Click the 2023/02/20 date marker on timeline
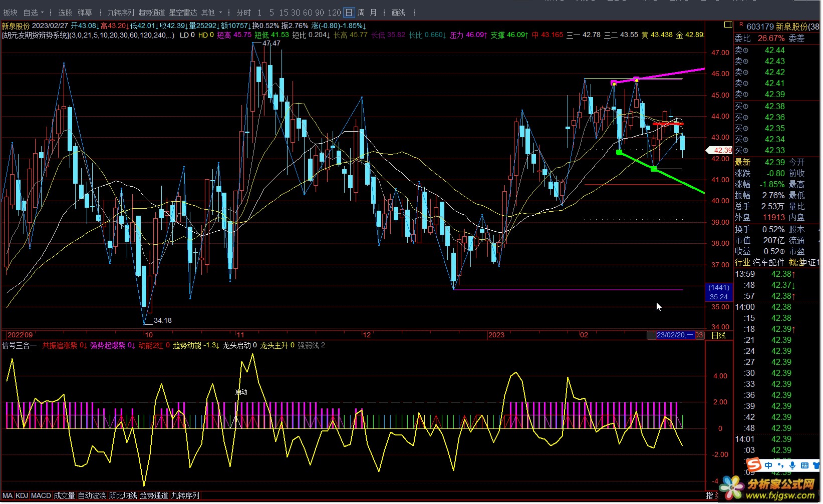823x504 pixels. (675, 335)
